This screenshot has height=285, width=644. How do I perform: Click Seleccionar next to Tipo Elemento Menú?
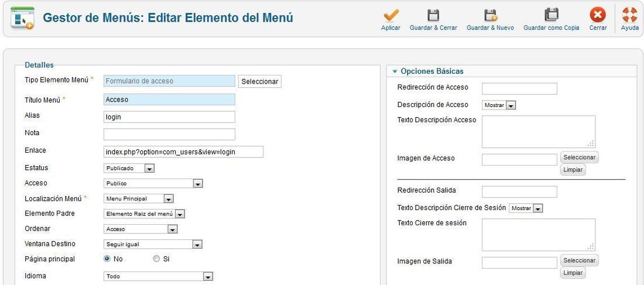click(x=259, y=81)
